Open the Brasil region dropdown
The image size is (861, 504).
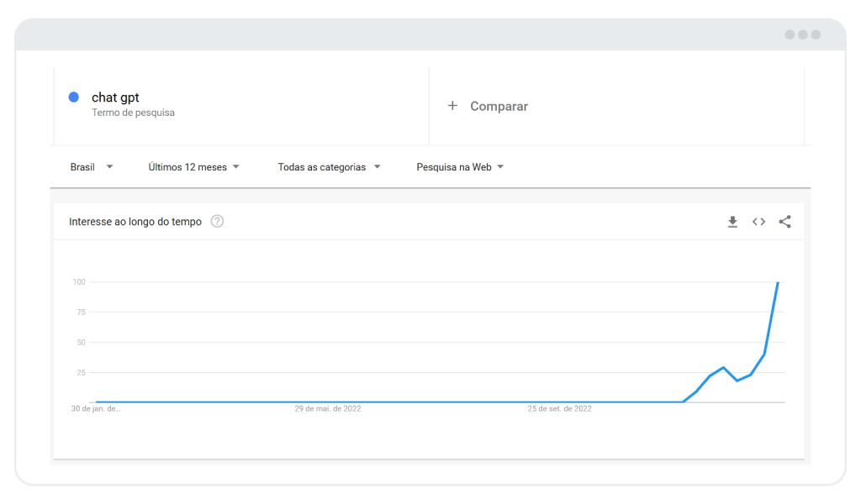click(91, 166)
